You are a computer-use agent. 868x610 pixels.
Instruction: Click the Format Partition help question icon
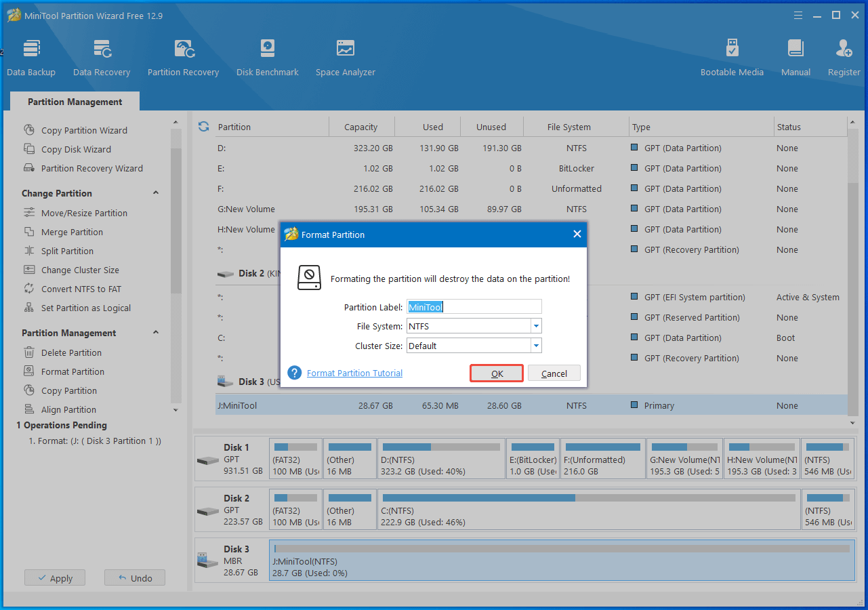(294, 373)
